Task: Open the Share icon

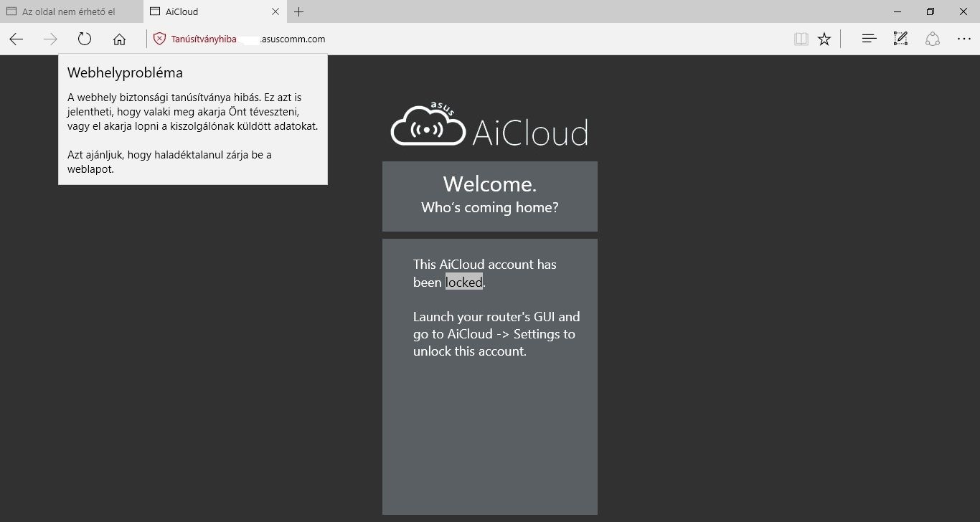Action: pos(932,39)
